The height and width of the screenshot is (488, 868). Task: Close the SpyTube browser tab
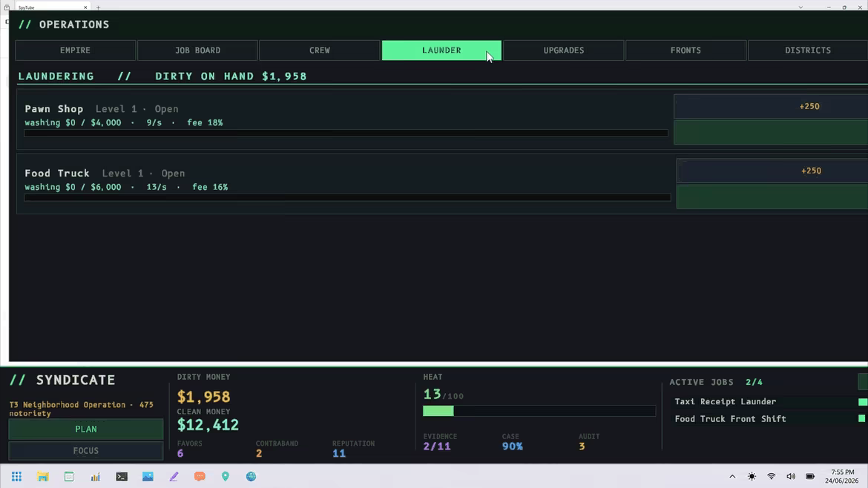click(85, 7)
